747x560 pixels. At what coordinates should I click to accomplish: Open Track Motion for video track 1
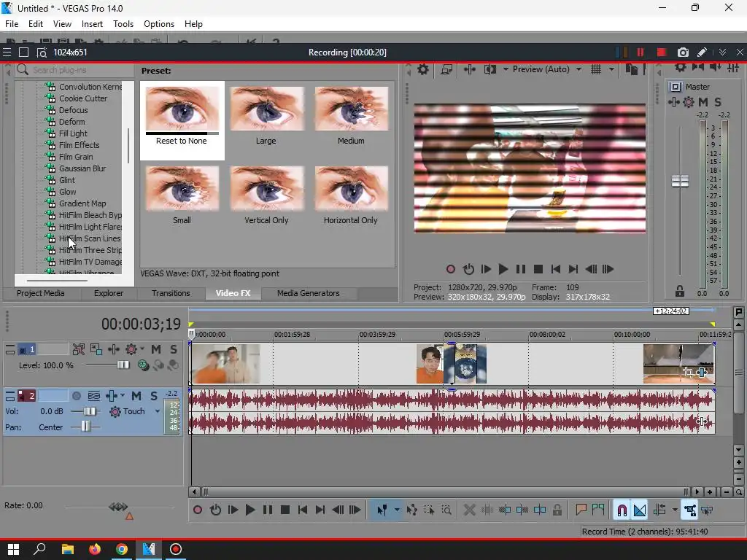pos(96,349)
